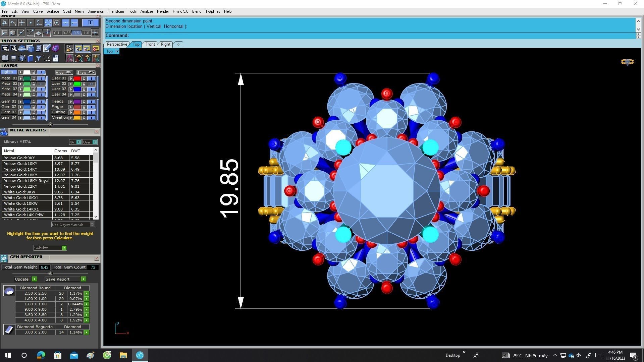Click the gear settings icon in Info & Settings
This screenshot has width=644, height=362.
(x=5, y=49)
